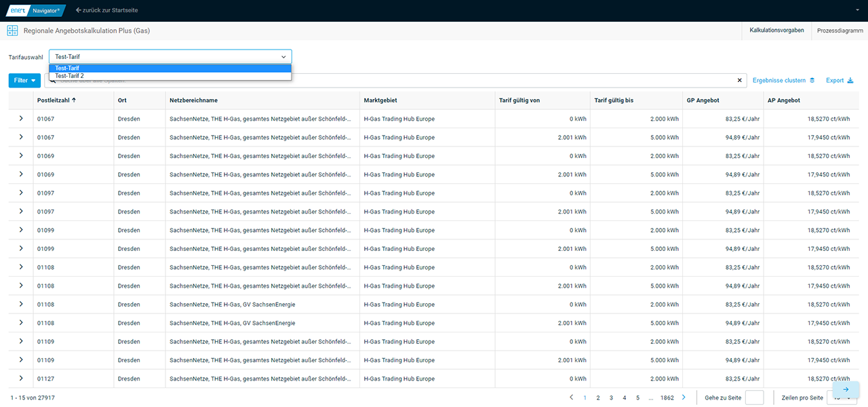Expand the SachsenEnergie row with 0 kWh
Screen dimensions: 868x407
[21, 304]
